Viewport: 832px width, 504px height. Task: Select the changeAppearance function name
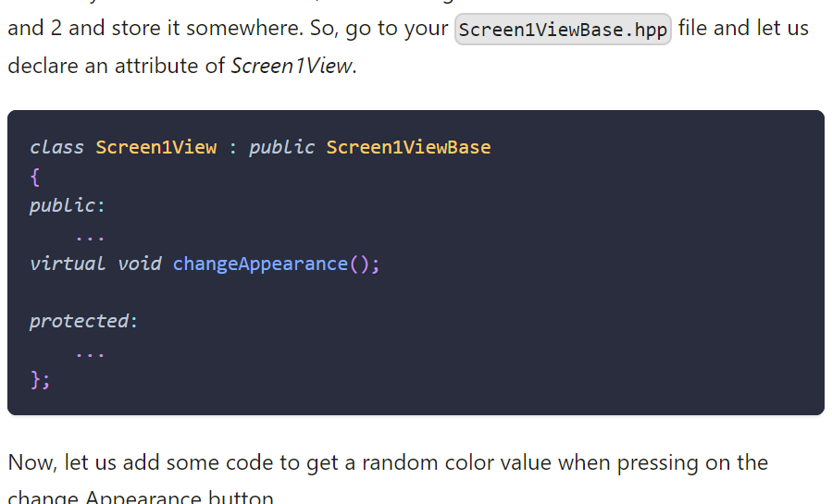click(260, 264)
